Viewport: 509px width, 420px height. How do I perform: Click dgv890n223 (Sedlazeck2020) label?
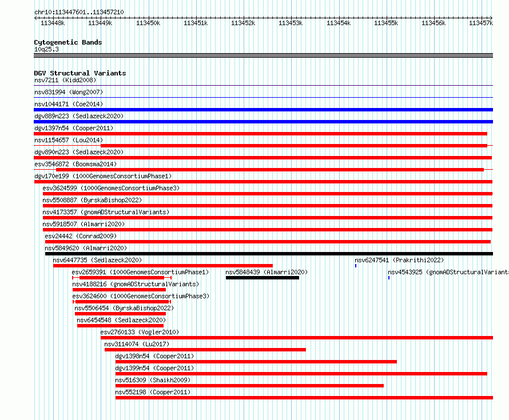(x=79, y=152)
